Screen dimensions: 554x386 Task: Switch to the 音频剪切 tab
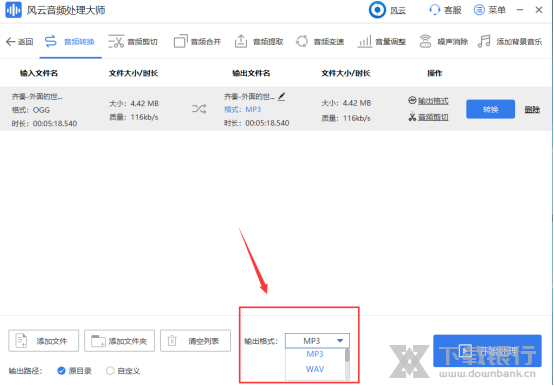tap(133, 42)
